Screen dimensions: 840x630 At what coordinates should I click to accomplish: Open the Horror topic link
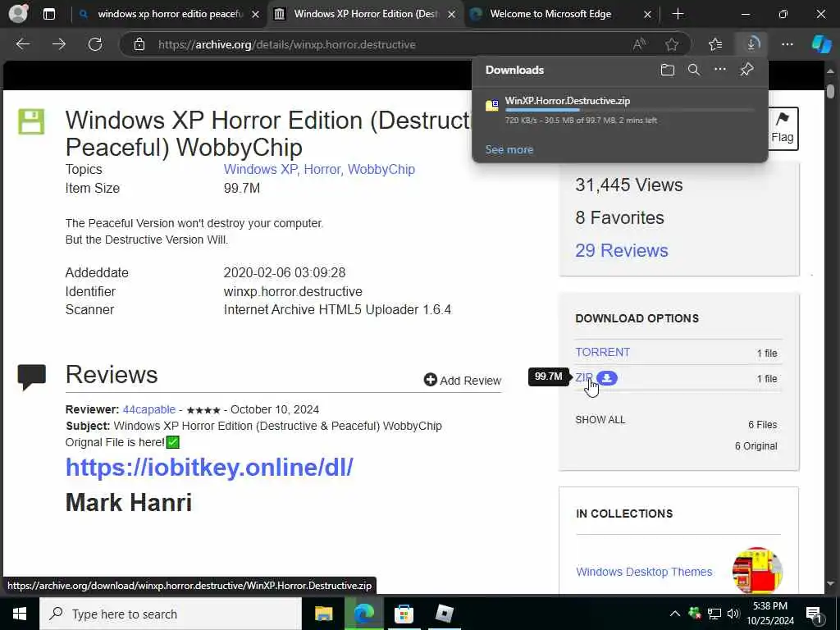click(x=323, y=169)
